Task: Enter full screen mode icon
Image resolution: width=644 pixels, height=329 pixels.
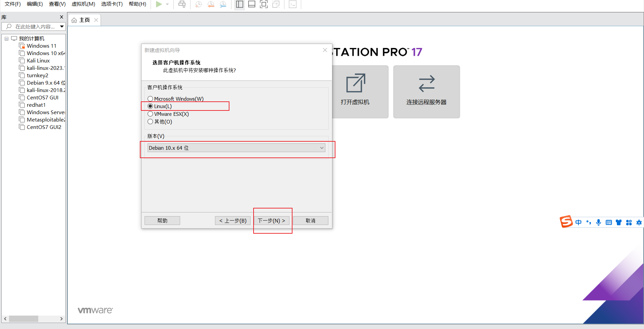Action: click(x=264, y=4)
